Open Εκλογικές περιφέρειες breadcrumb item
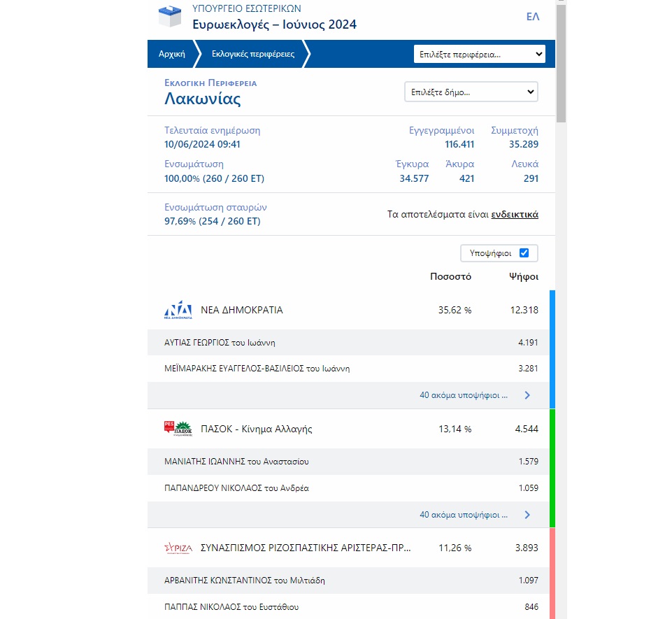The height and width of the screenshot is (619, 672). click(x=252, y=54)
